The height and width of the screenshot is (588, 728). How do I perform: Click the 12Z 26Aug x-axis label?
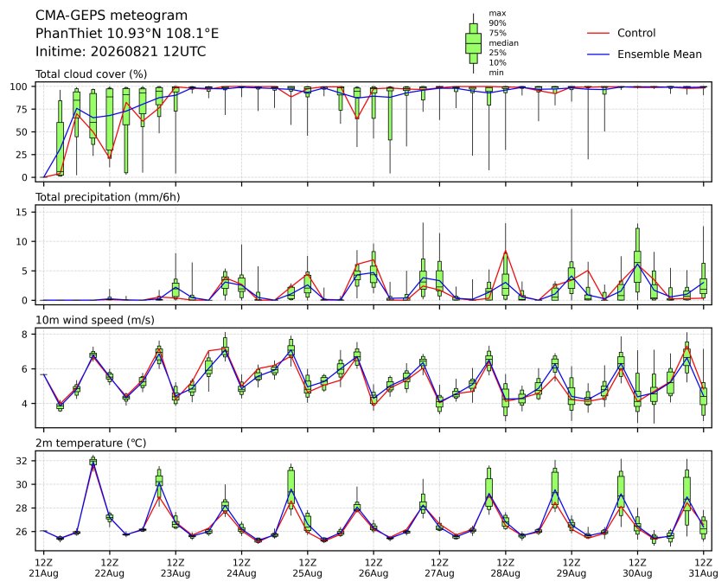click(374, 568)
